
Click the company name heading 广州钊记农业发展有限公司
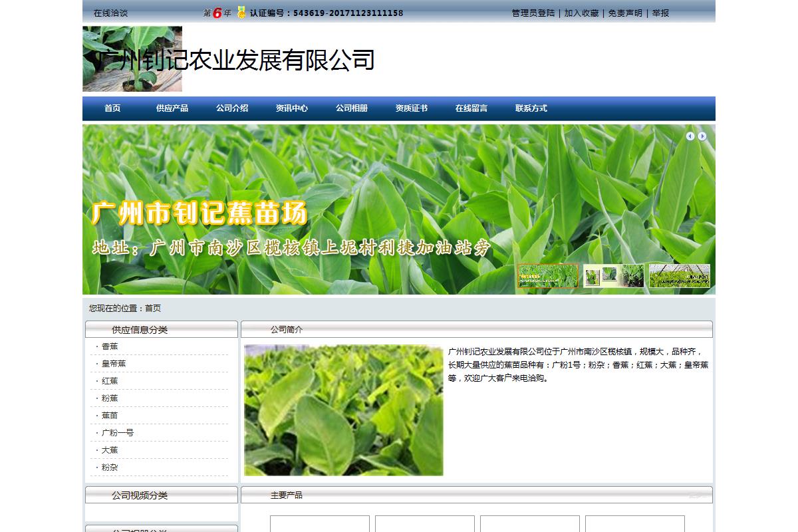point(235,61)
